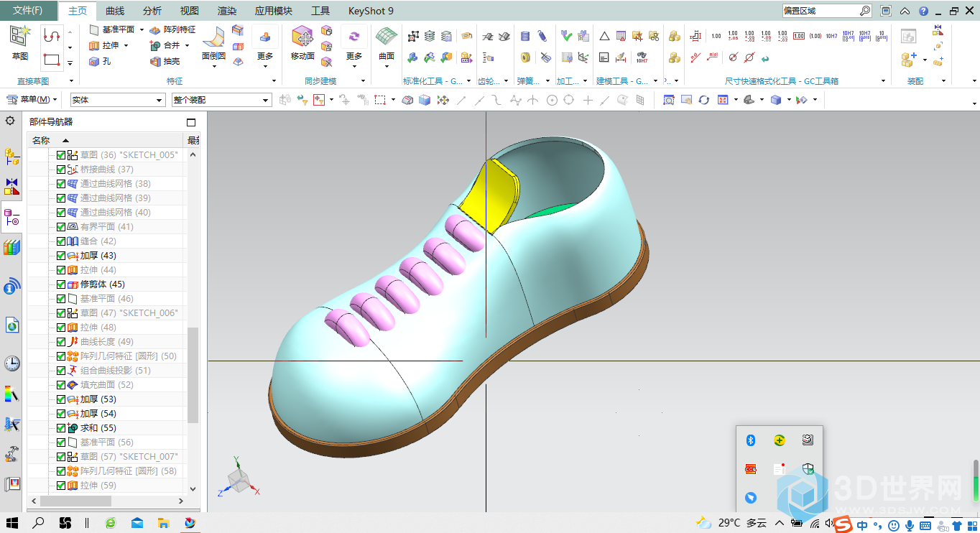Open the Assembly Navigator sidebar tab
The image size is (980, 533).
click(11, 155)
